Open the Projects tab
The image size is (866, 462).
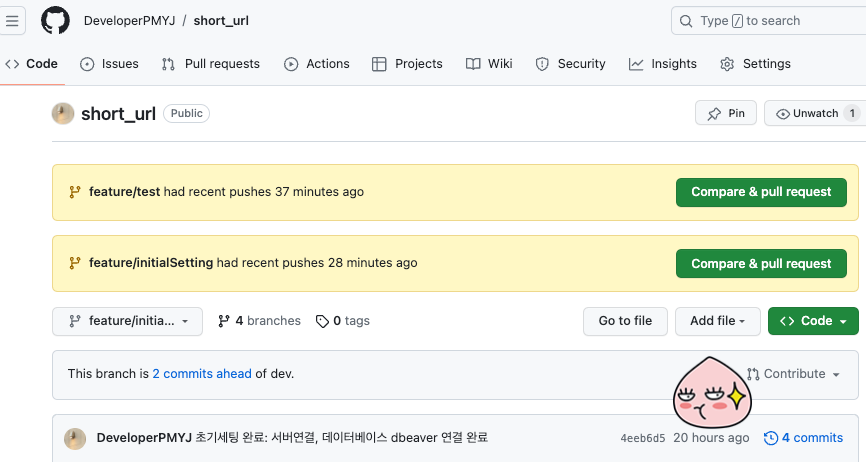pos(407,63)
